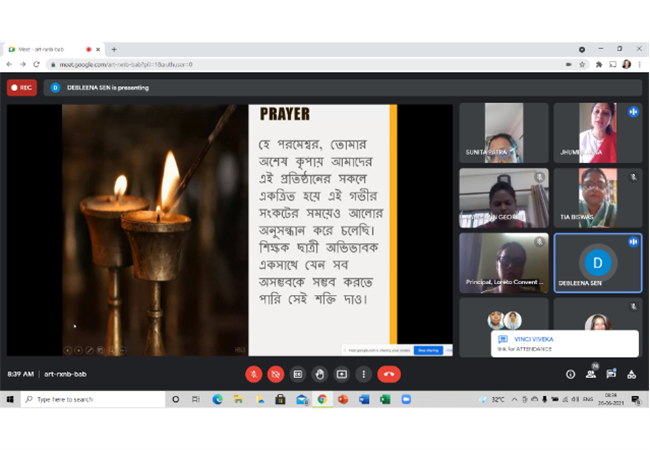Bookmark this page star icon
Image resolution: width=650 pixels, height=450 pixels.
582,65
